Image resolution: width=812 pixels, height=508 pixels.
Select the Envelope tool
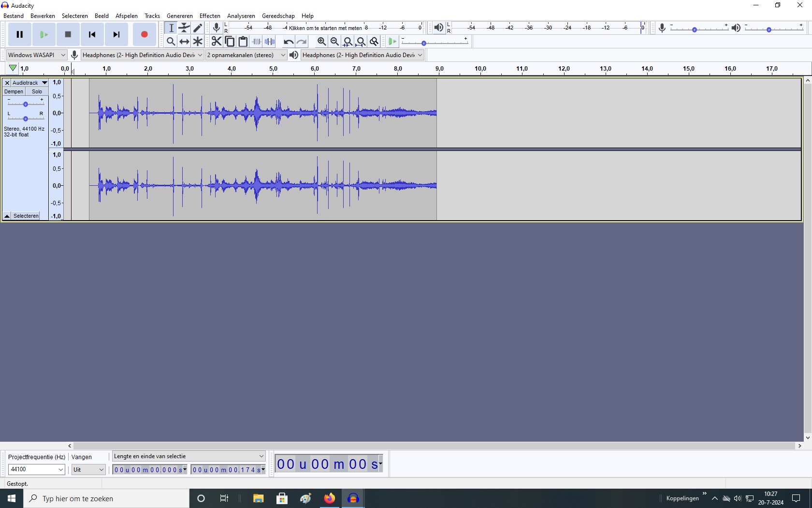184,28
